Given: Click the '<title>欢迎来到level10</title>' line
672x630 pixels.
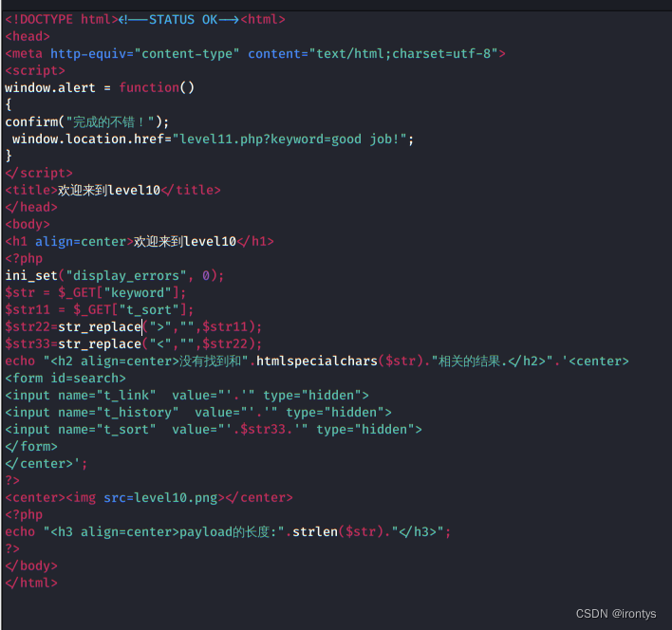Looking at the screenshot, I should (113, 190).
